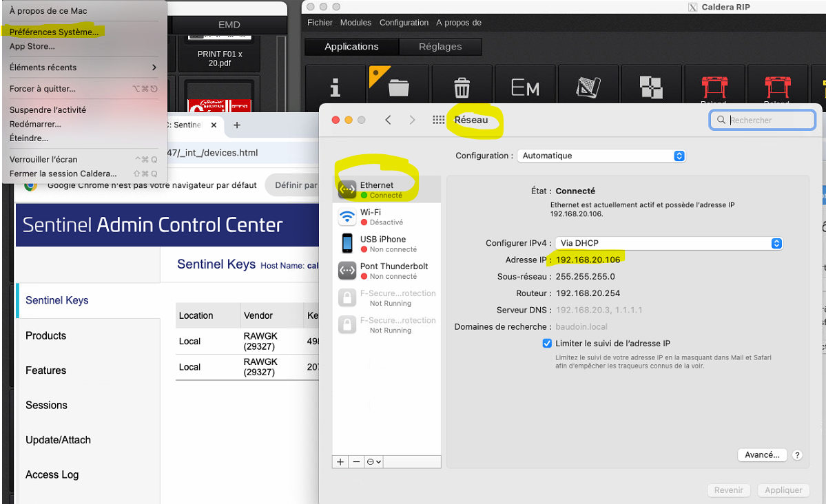
Task: Toggle 'Limiter le suivi de l'adresse IP' checkbox
Action: pos(547,344)
